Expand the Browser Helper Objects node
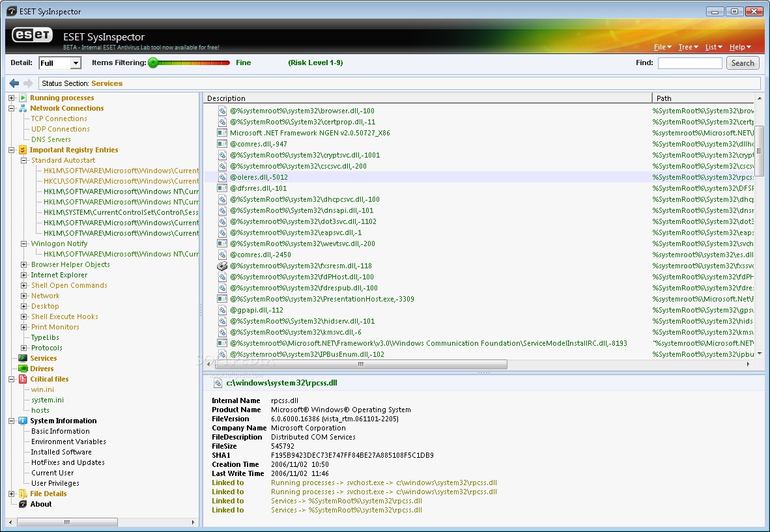The width and height of the screenshot is (770, 532). [x=23, y=264]
